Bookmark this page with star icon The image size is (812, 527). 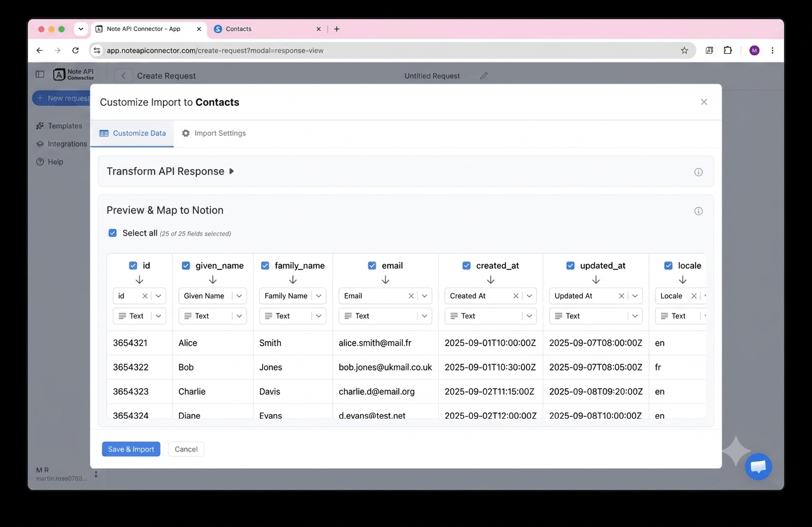pyautogui.click(x=685, y=51)
